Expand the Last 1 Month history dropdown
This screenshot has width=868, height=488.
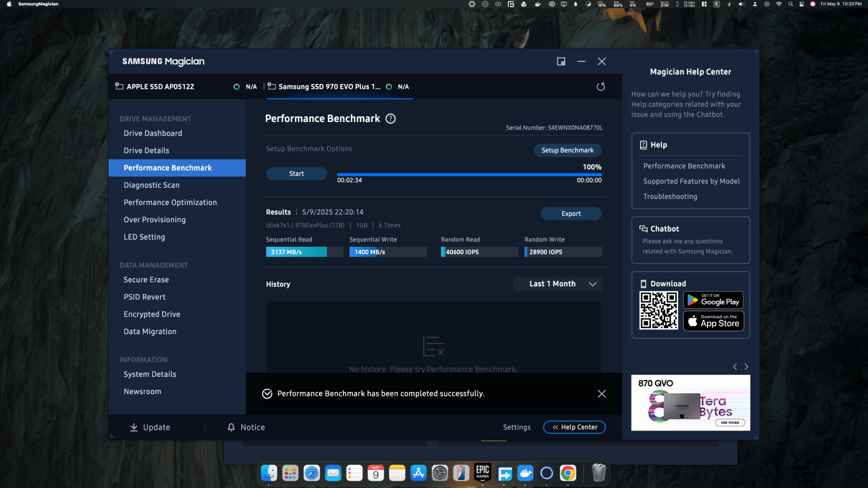tap(557, 284)
